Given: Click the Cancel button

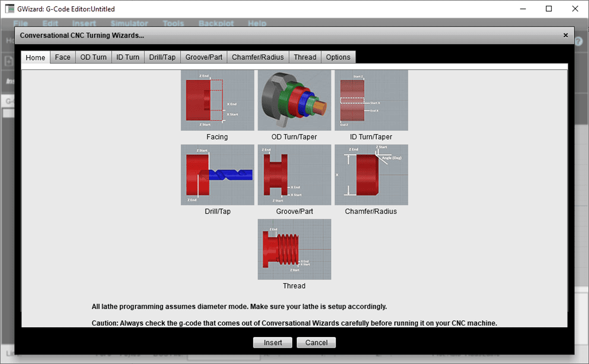Looking at the screenshot, I should pos(316,342).
